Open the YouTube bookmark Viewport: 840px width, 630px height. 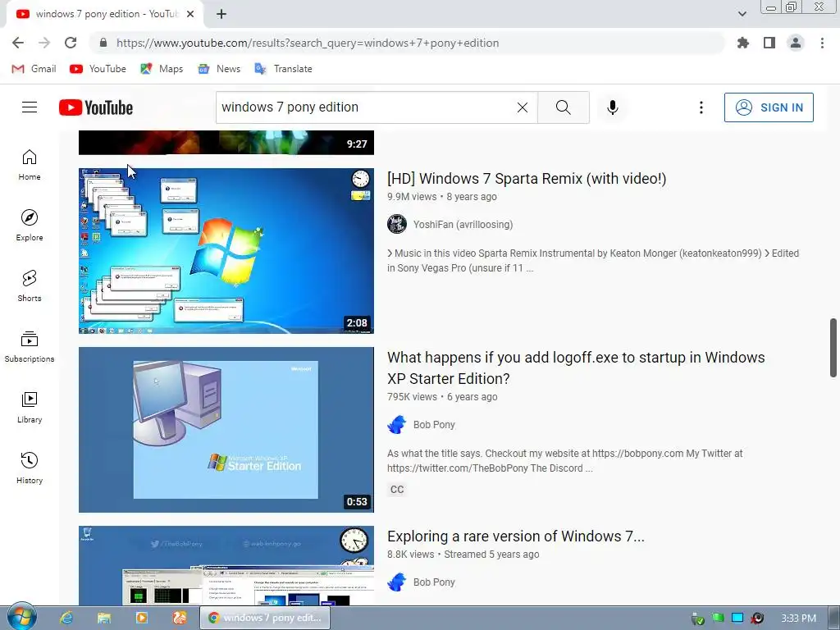(98, 69)
